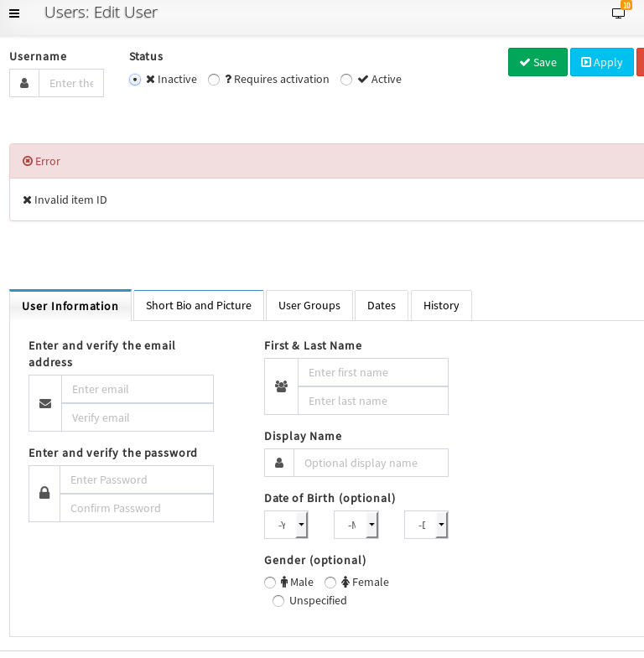Click the 'First & Last Name' label
Screen dimensions: 644x658
313,345
